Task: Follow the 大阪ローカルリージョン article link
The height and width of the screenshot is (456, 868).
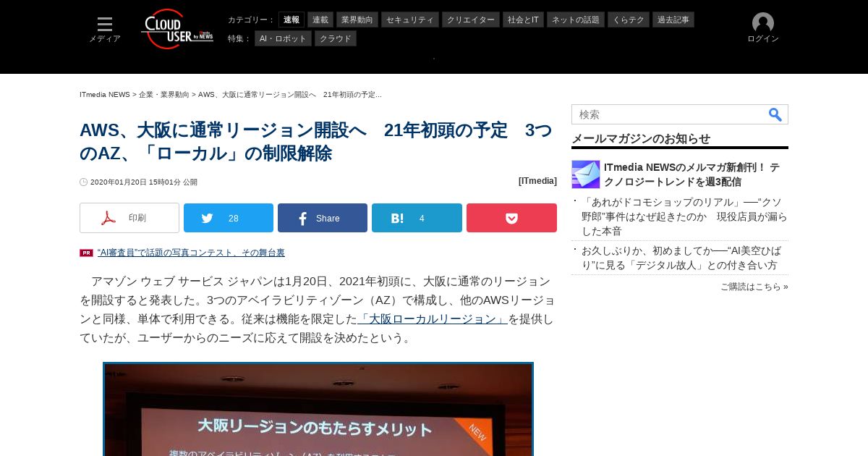Action: [x=433, y=319]
